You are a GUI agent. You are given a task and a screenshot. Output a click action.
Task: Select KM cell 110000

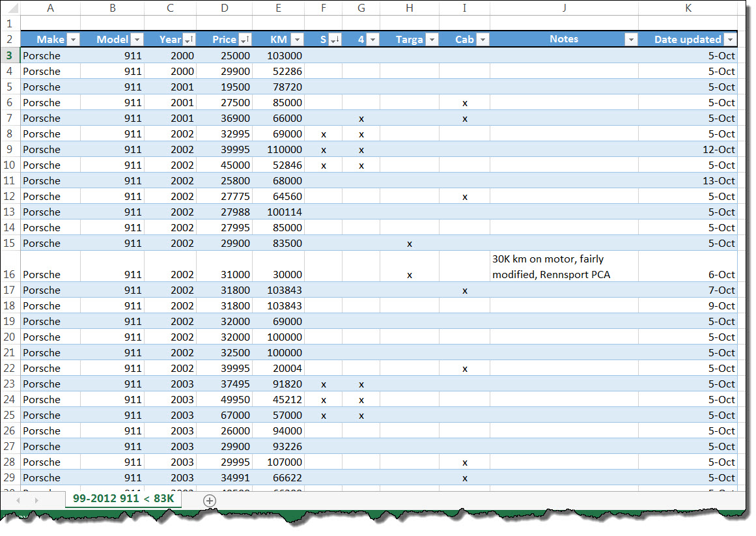click(x=278, y=149)
